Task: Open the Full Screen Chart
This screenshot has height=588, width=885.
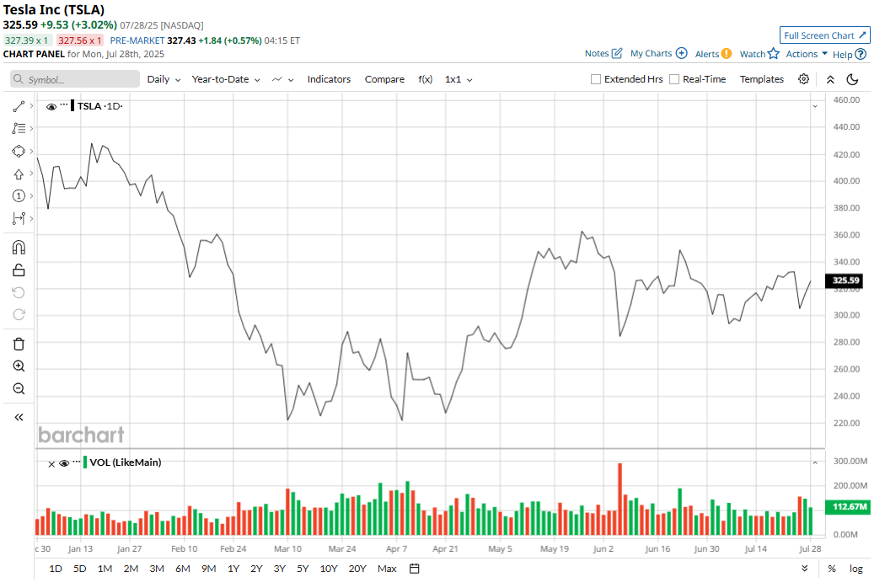Action: click(x=824, y=35)
